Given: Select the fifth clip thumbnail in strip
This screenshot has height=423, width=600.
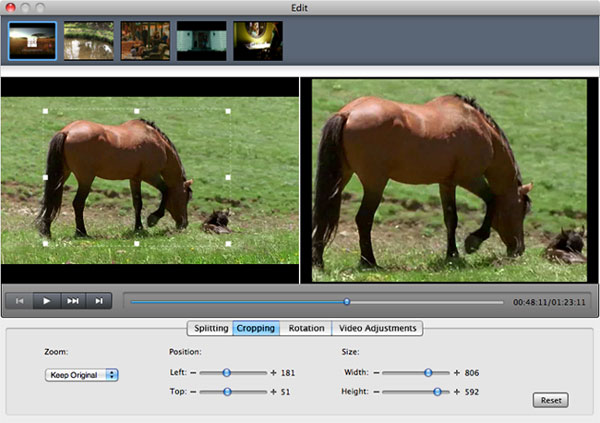Looking at the screenshot, I should click(258, 41).
